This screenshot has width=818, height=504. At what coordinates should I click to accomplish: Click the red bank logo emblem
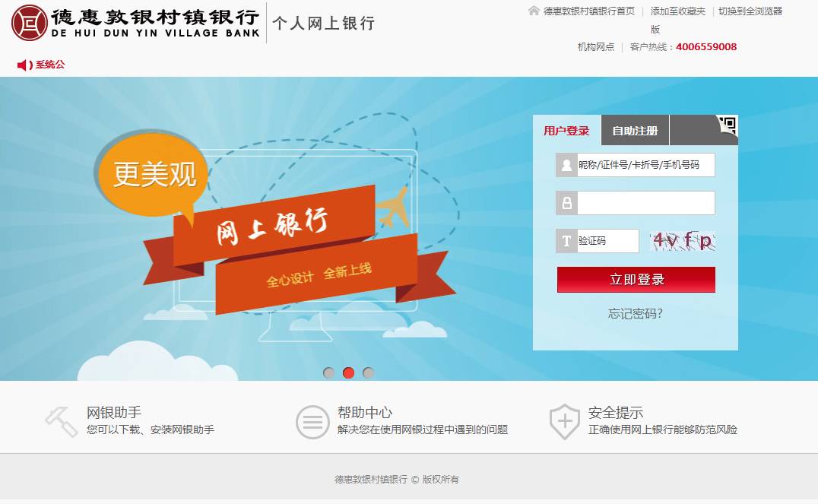(29, 23)
